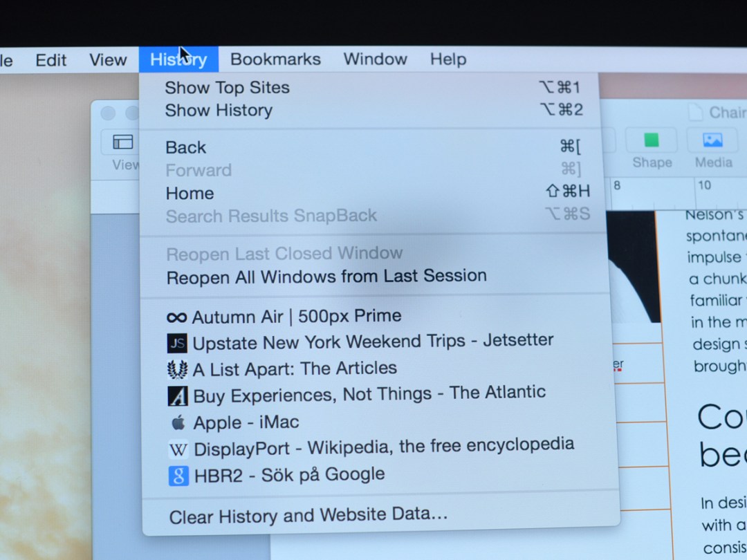Click the Media toolbar icon in Pages window
The height and width of the screenshot is (560, 747).
pos(712,140)
